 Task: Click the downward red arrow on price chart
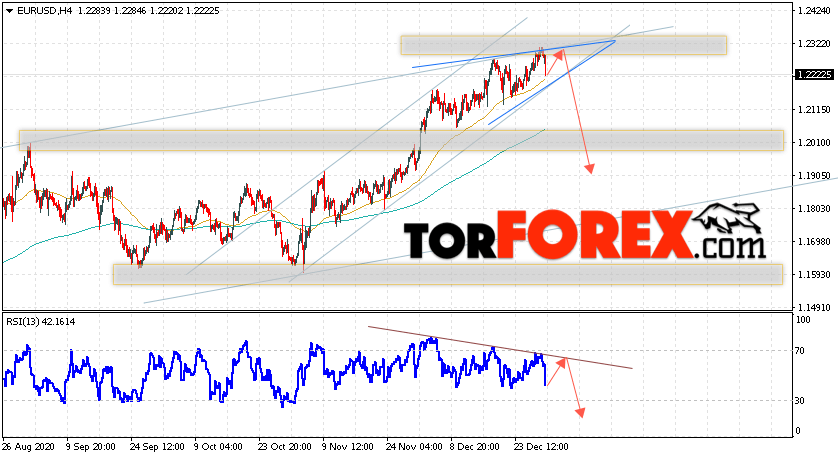[x=577, y=111]
